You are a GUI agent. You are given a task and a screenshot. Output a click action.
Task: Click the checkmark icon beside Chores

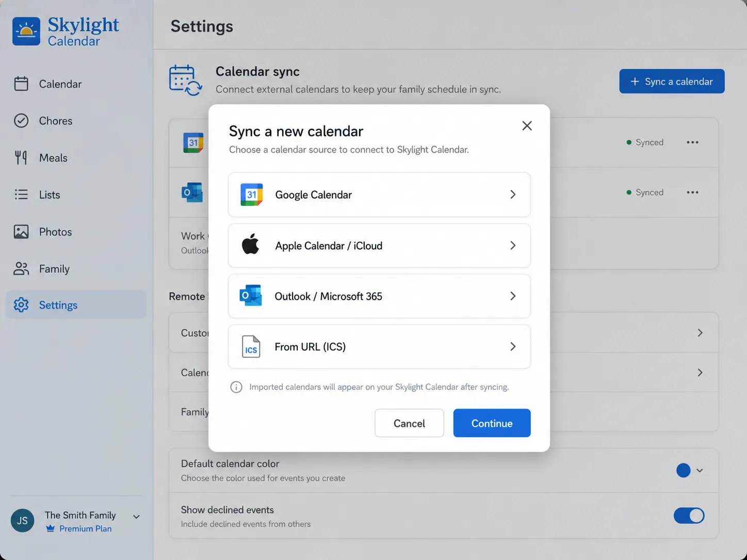(21, 121)
